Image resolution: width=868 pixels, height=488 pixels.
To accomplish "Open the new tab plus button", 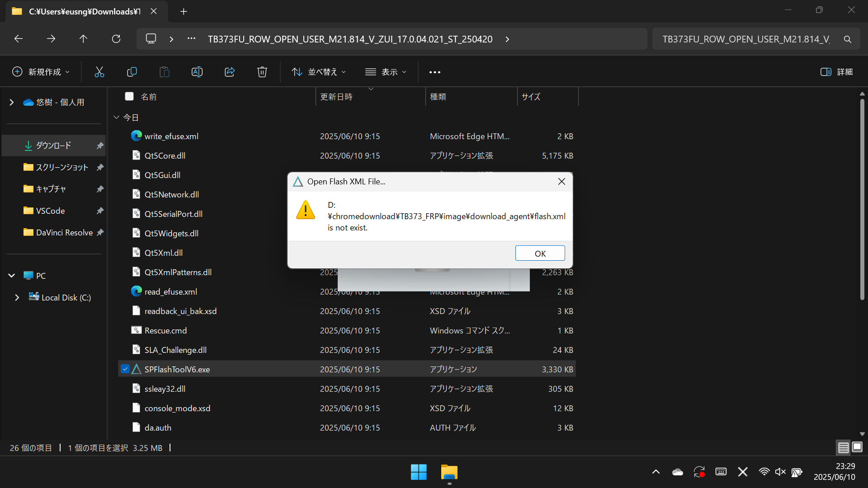I will (184, 11).
